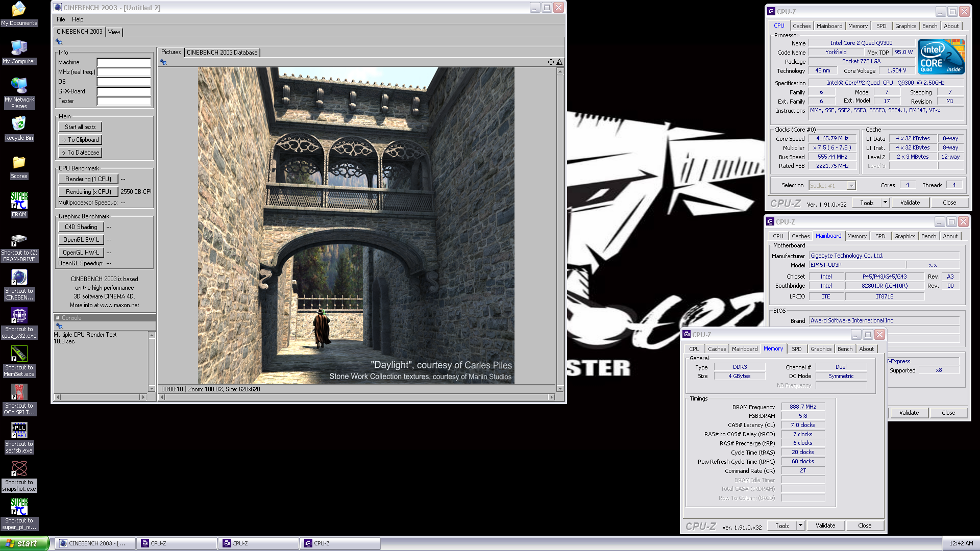Click the GFX-Board input field

pos(124,91)
